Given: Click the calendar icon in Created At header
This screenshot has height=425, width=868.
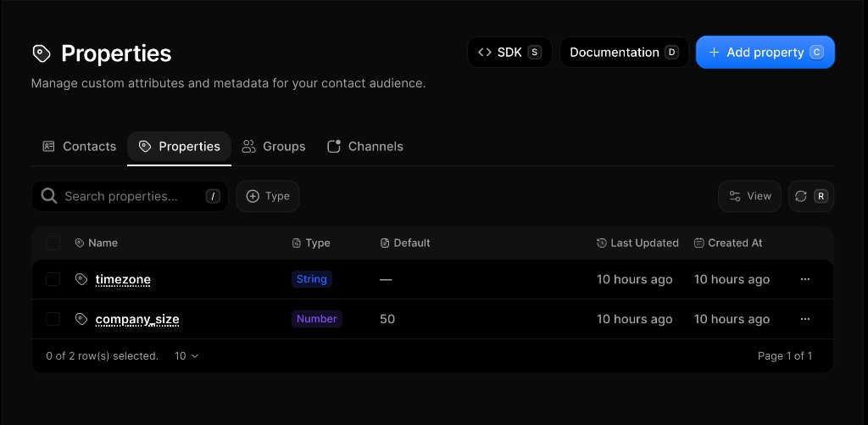Looking at the screenshot, I should click(699, 243).
